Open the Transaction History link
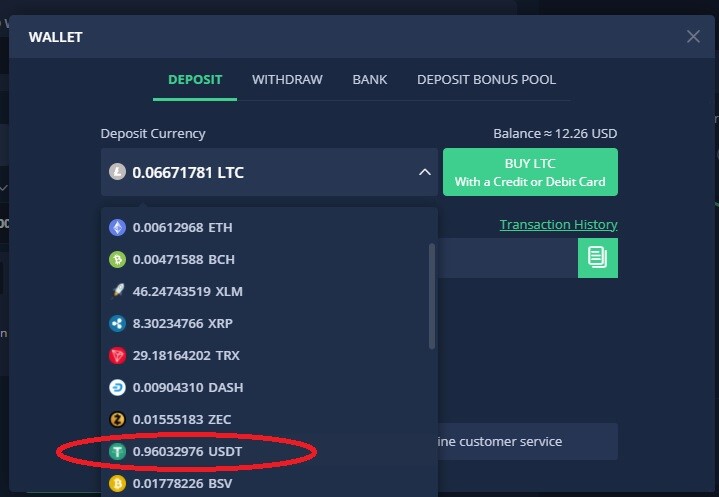Viewport: 719px width, 497px height. pos(559,225)
